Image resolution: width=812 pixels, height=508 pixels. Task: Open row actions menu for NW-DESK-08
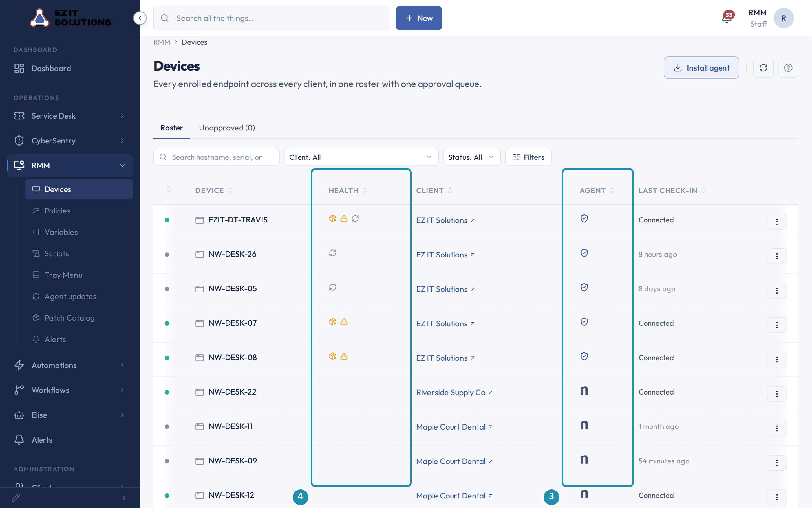777,360
